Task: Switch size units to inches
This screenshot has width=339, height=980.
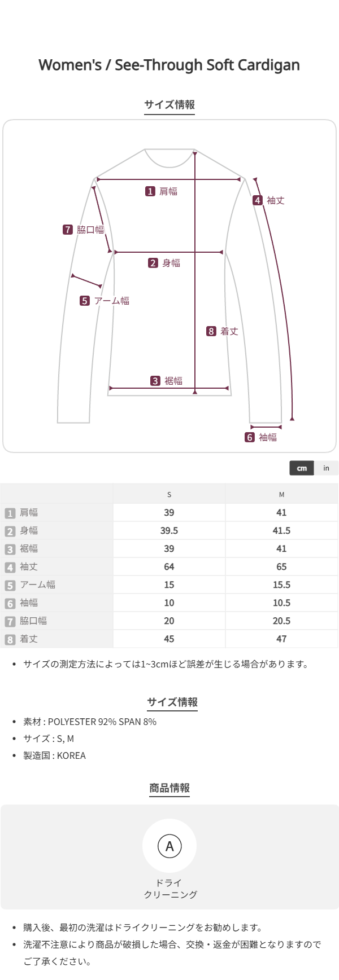Action: tap(326, 468)
